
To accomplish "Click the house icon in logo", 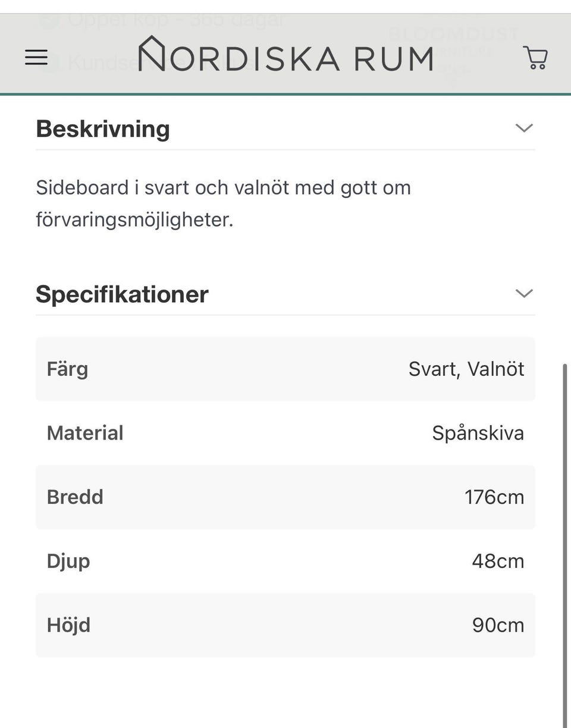I will 151,54.
